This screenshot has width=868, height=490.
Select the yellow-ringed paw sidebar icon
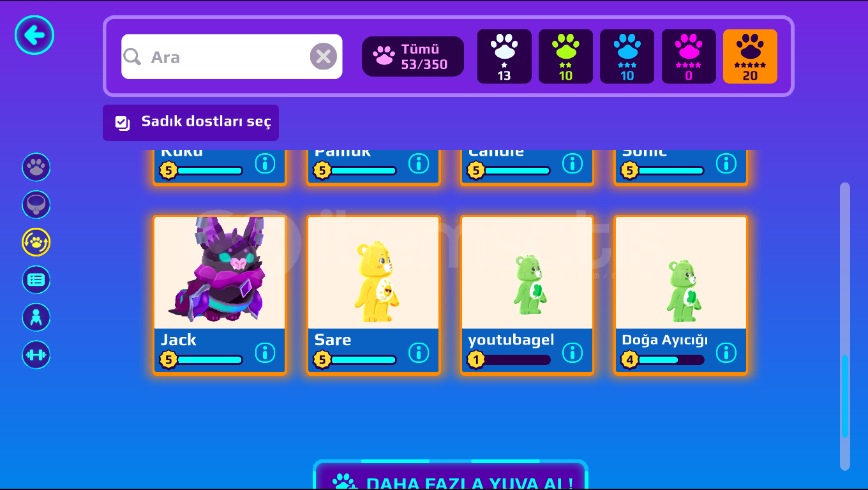click(36, 242)
